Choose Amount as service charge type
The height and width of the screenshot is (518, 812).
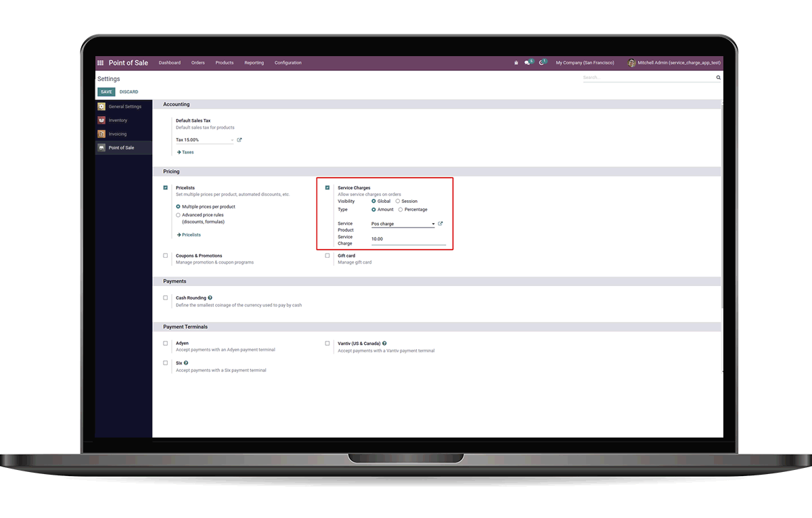click(x=374, y=210)
